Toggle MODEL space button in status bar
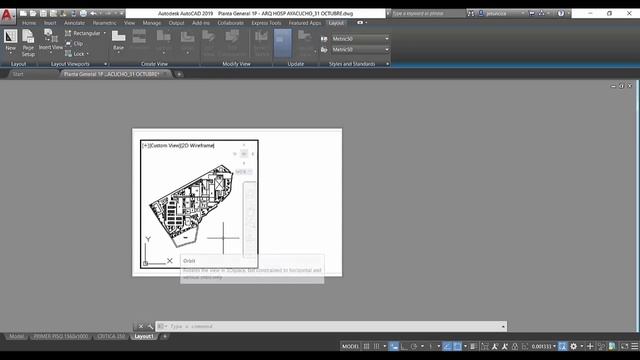Viewport: 640px width, 360px height. pos(350,347)
